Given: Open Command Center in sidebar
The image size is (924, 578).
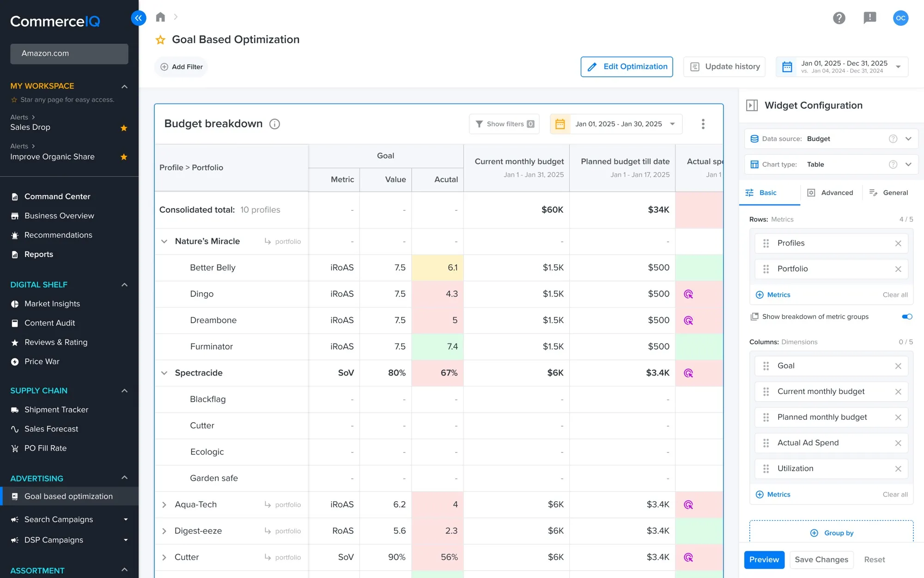Looking at the screenshot, I should [x=57, y=197].
